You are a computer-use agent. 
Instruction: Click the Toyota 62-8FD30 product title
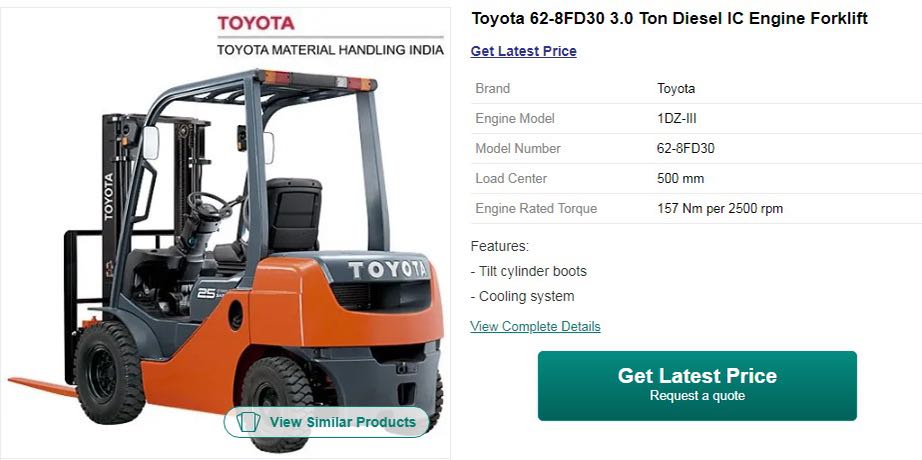click(x=669, y=18)
